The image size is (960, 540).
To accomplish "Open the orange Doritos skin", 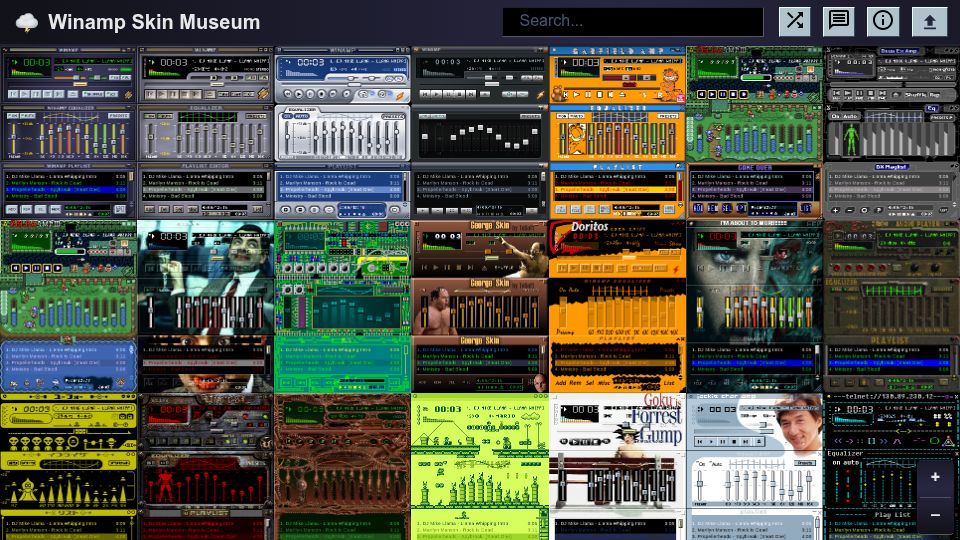I will (x=617, y=307).
